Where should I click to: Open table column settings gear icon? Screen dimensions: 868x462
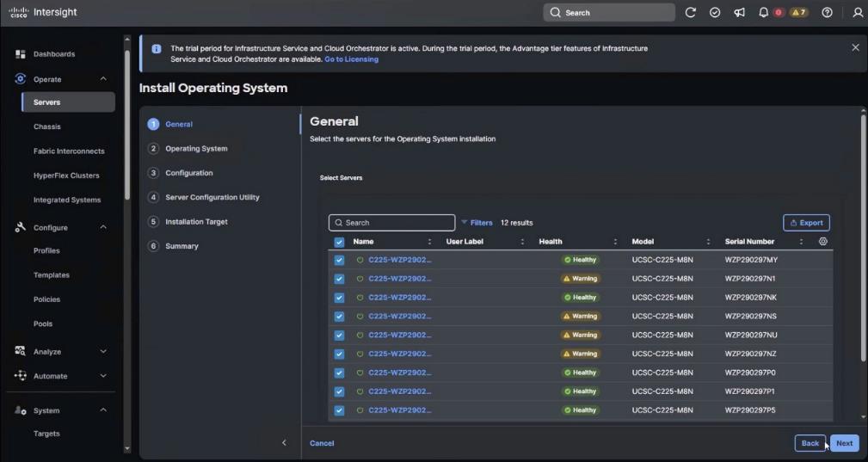(823, 241)
